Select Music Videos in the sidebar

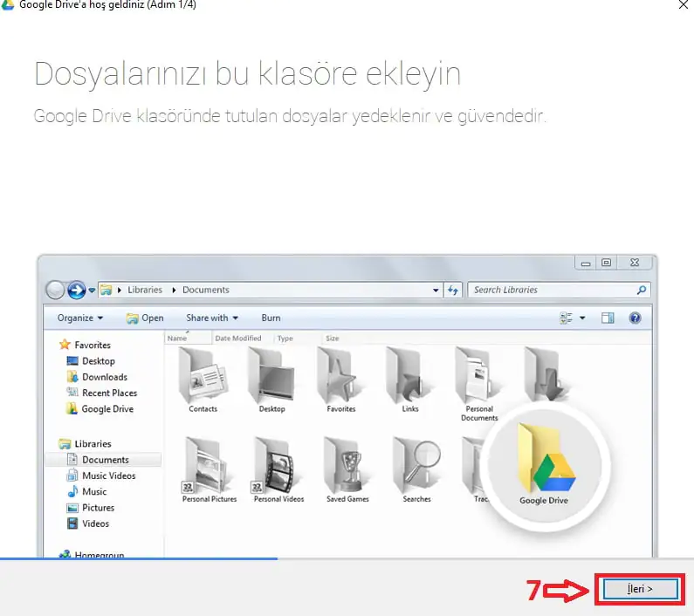[101, 476]
